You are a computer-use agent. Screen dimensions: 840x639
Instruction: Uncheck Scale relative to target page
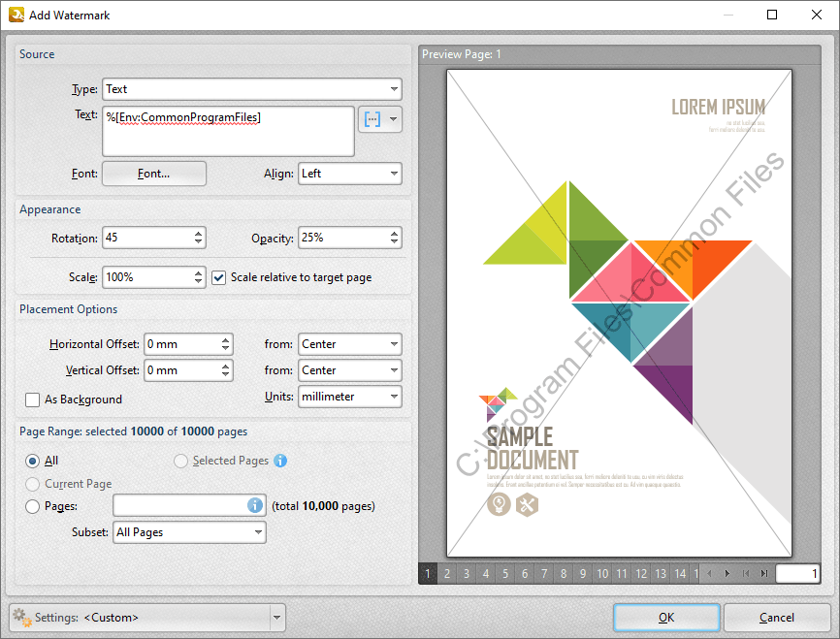[219, 277]
